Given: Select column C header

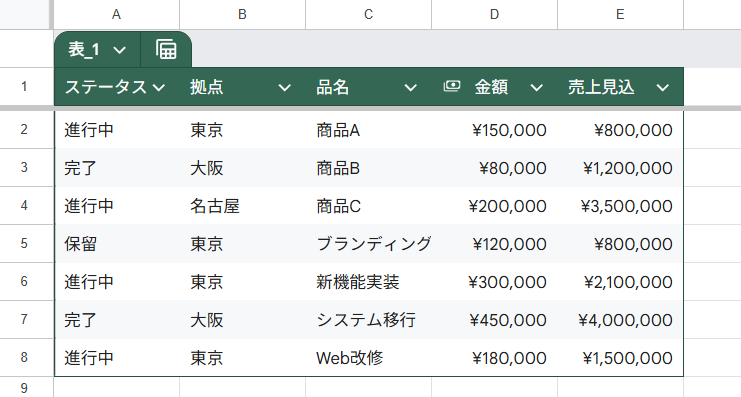Looking at the screenshot, I should [369, 15].
